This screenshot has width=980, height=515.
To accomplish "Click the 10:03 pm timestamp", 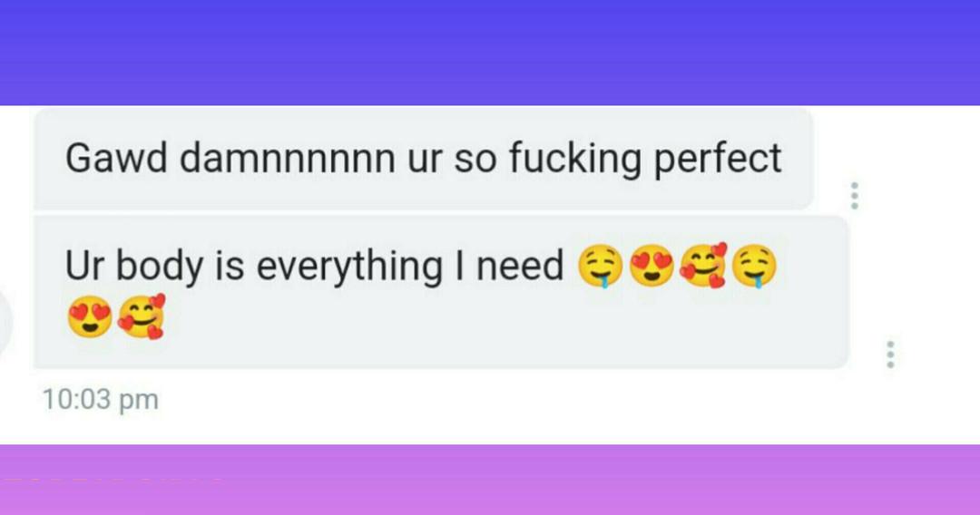I will tap(101, 400).
